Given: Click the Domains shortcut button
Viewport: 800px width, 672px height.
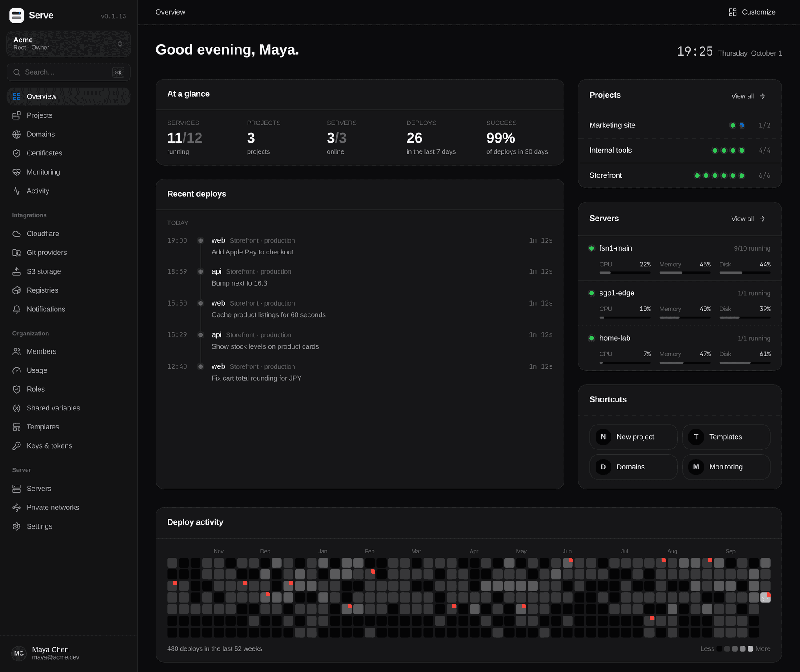Looking at the screenshot, I should point(633,467).
